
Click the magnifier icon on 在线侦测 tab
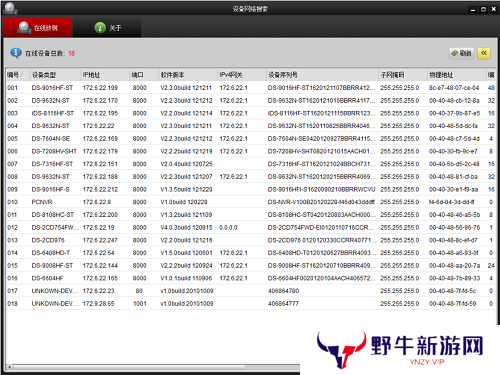24,28
